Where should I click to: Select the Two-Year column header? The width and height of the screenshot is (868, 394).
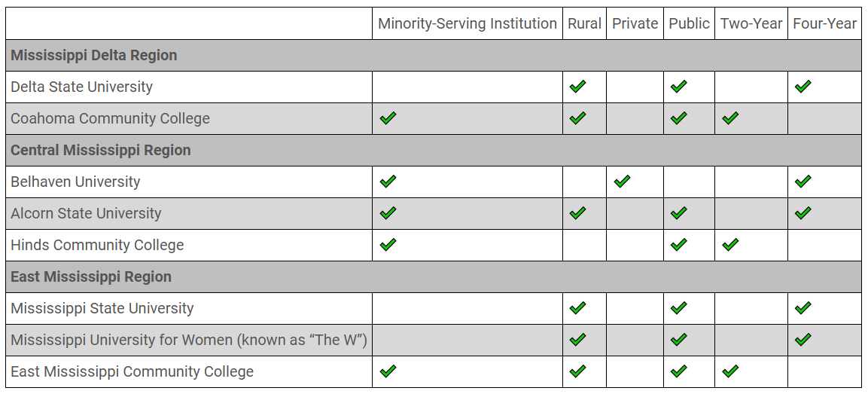[751, 23]
